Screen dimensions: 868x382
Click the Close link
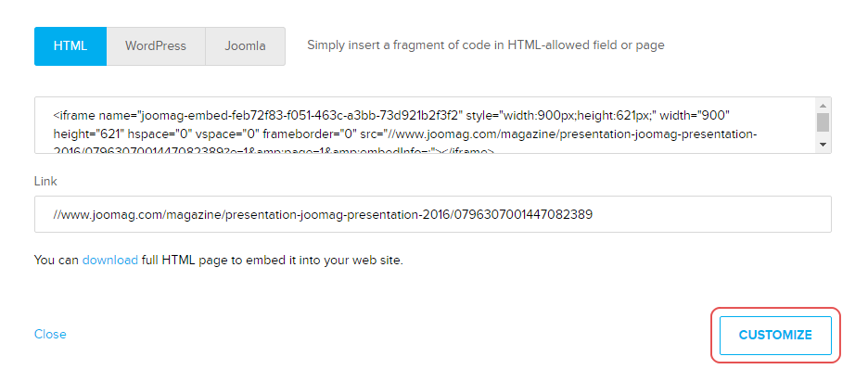coord(50,334)
